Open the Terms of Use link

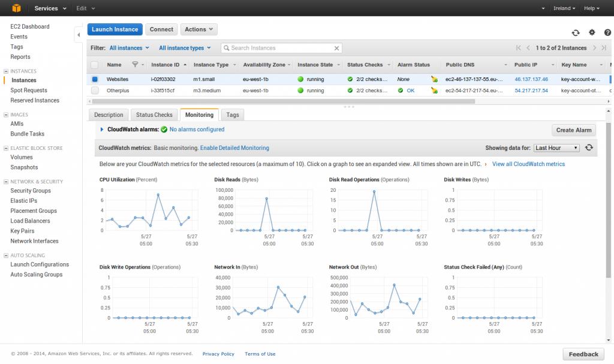pyautogui.click(x=260, y=354)
